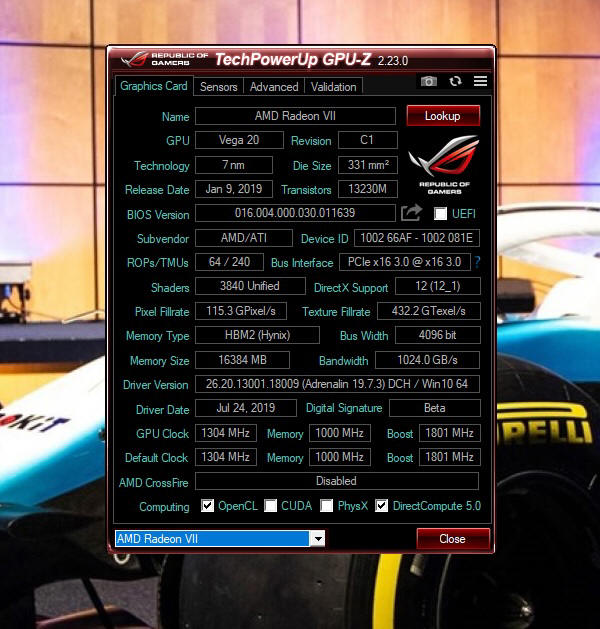Toggle the PhysX checkbox
This screenshot has height=629, width=600.
(x=326, y=506)
